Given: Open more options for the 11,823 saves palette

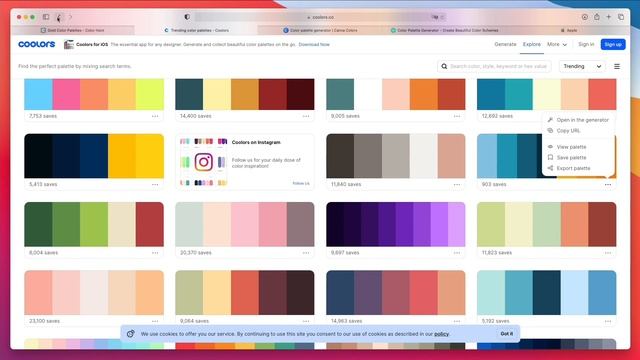Looking at the screenshot, I should click(608, 253).
